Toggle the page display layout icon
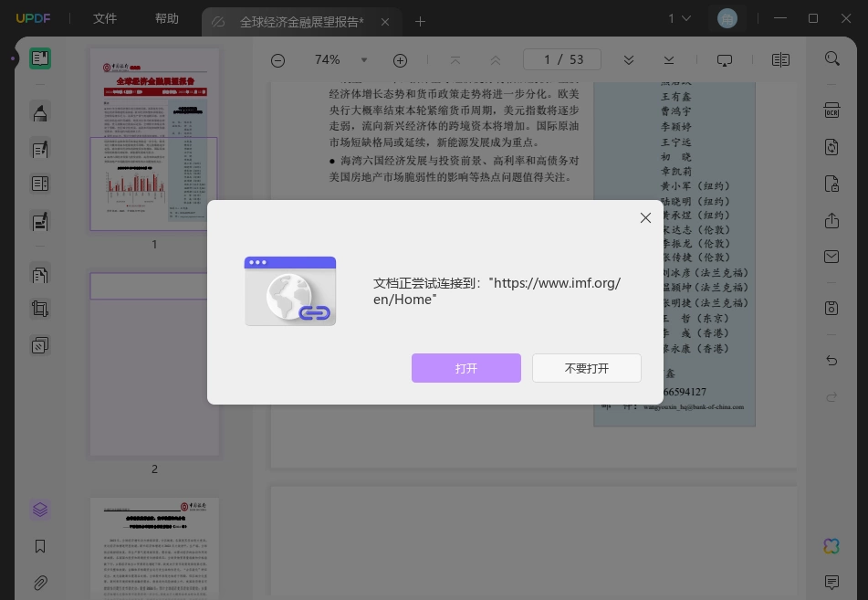868x600 pixels. [x=780, y=60]
